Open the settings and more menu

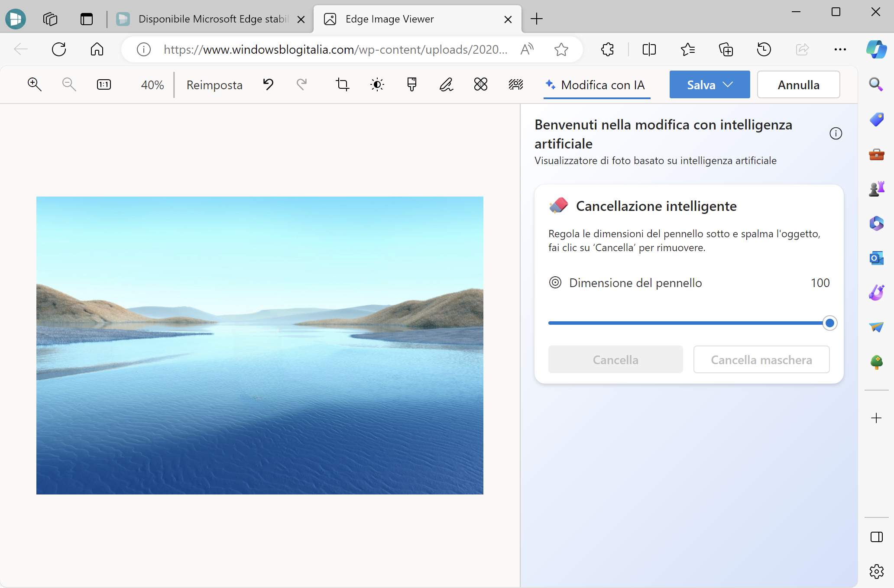(840, 49)
